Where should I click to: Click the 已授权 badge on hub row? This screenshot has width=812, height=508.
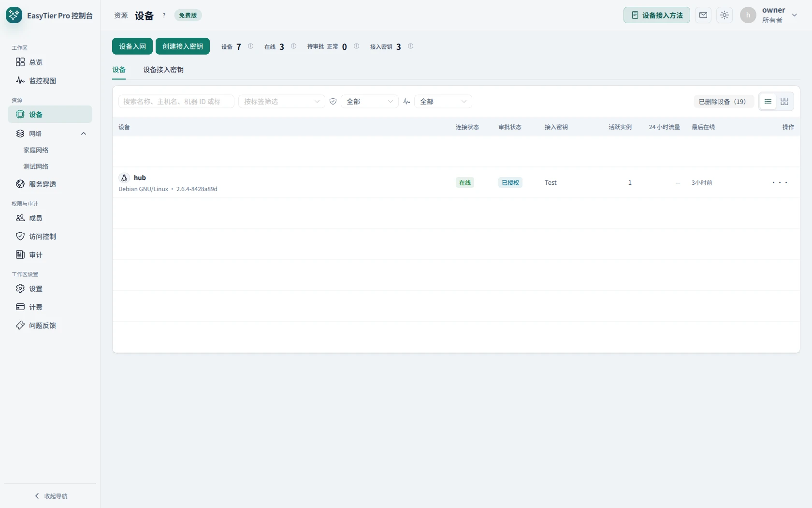pos(510,182)
